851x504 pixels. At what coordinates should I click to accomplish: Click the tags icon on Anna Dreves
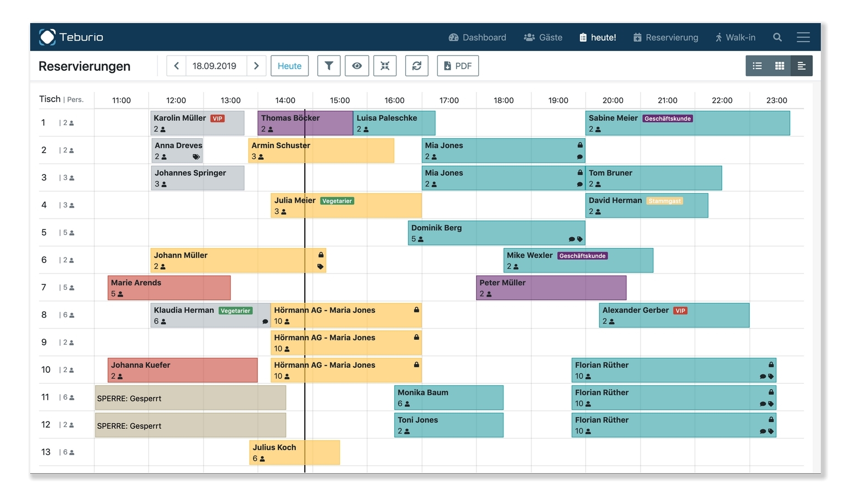(196, 157)
